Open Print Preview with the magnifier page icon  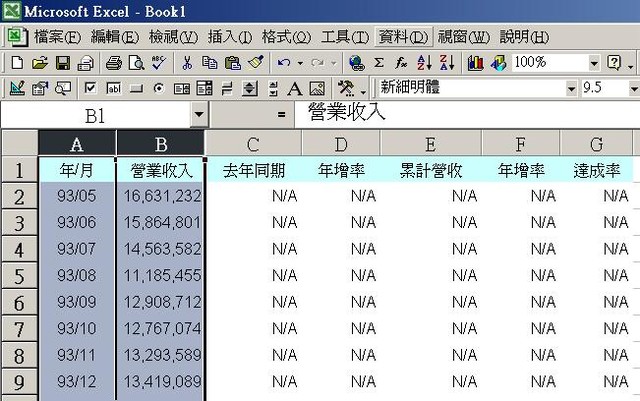[136, 63]
